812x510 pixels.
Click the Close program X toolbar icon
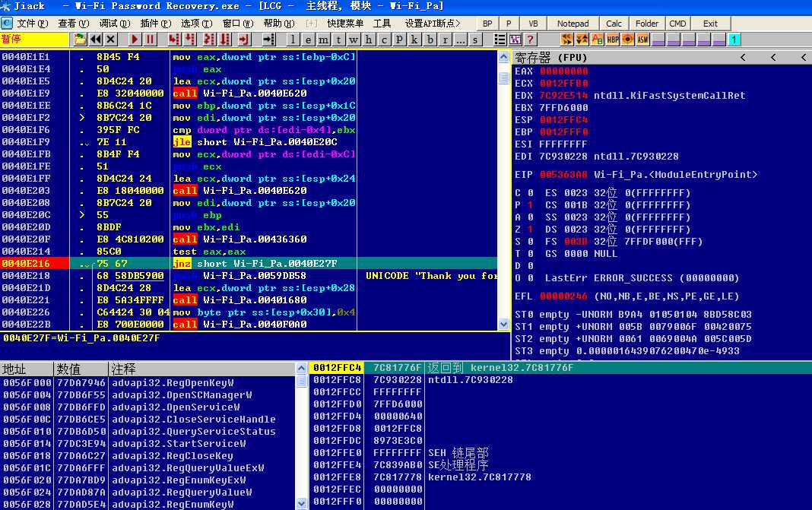click(110, 40)
